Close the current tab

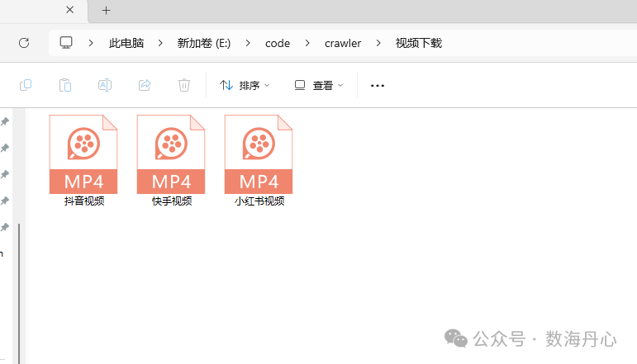[70, 10]
